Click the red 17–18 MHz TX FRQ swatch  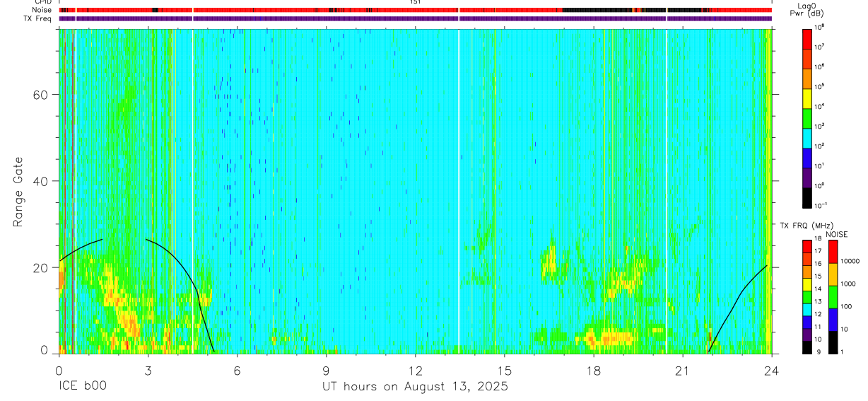click(x=807, y=246)
